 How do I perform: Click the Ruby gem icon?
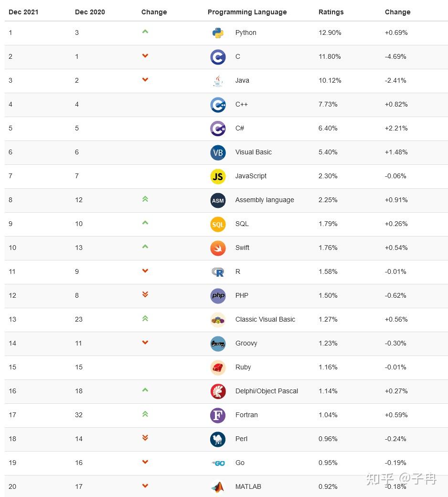coord(218,367)
